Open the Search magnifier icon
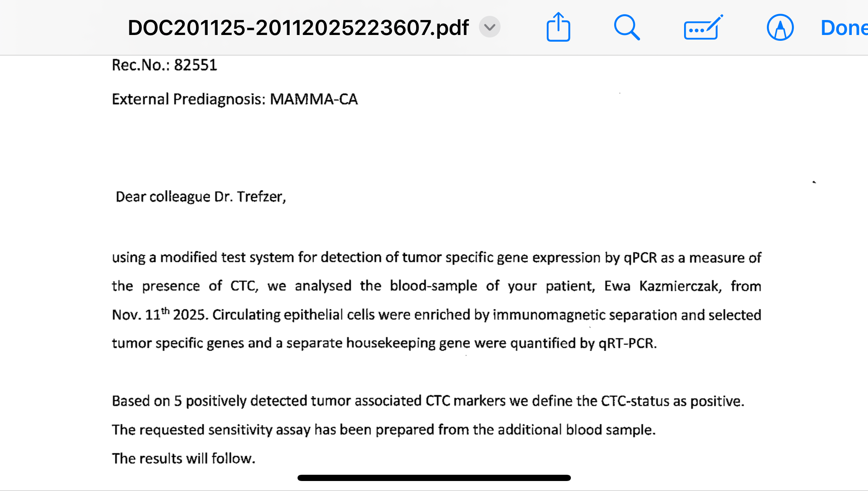Viewport: 868px width, 491px height. pyautogui.click(x=627, y=27)
